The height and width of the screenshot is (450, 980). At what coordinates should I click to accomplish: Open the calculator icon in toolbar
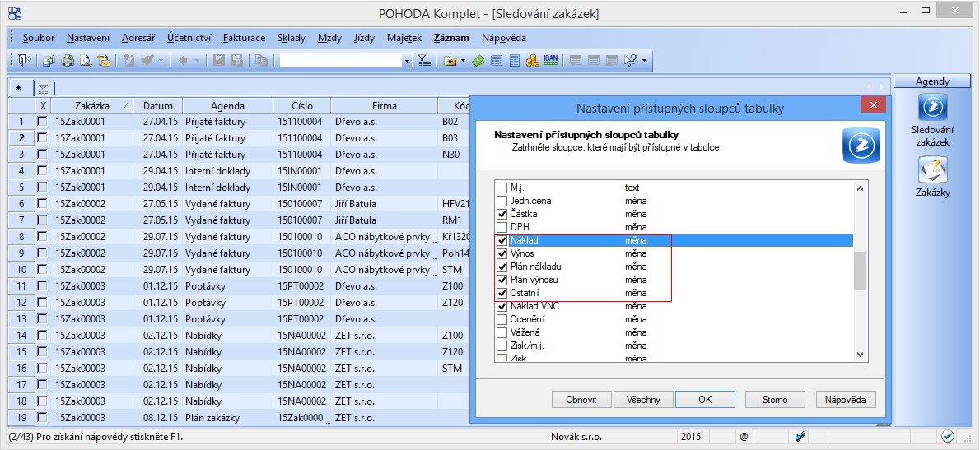497,61
